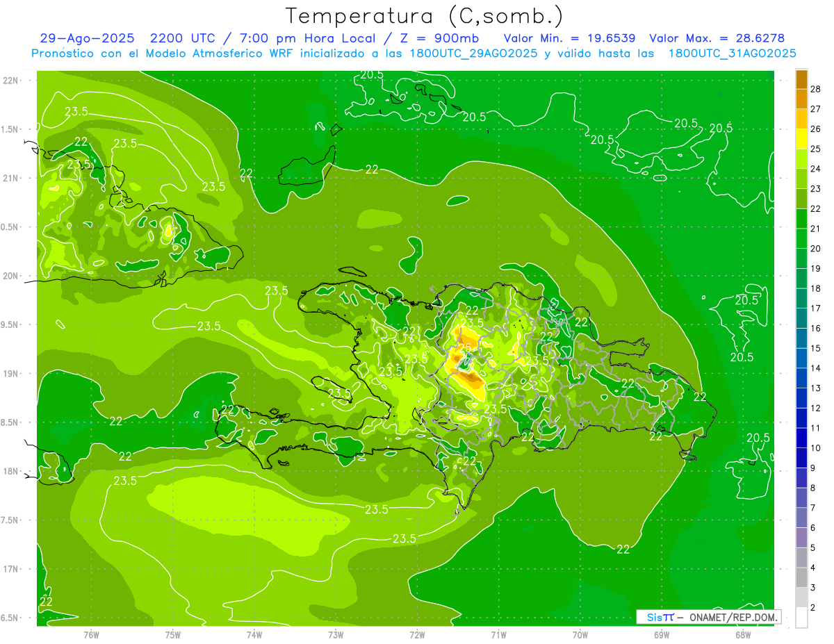Click the "71W" longitude axis label
Screen dimensions: 834x644
click(x=498, y=635)
